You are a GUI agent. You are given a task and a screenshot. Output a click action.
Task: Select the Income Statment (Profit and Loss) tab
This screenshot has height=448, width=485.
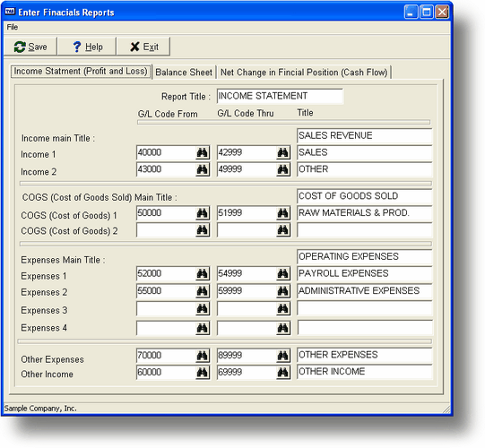[81, 72]
